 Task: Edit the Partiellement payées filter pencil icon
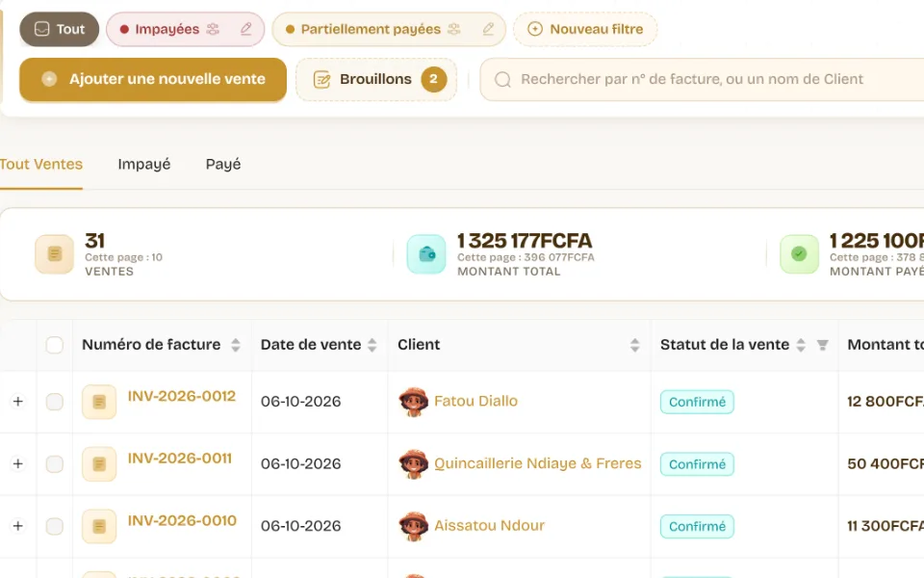[x=488, y=29]
